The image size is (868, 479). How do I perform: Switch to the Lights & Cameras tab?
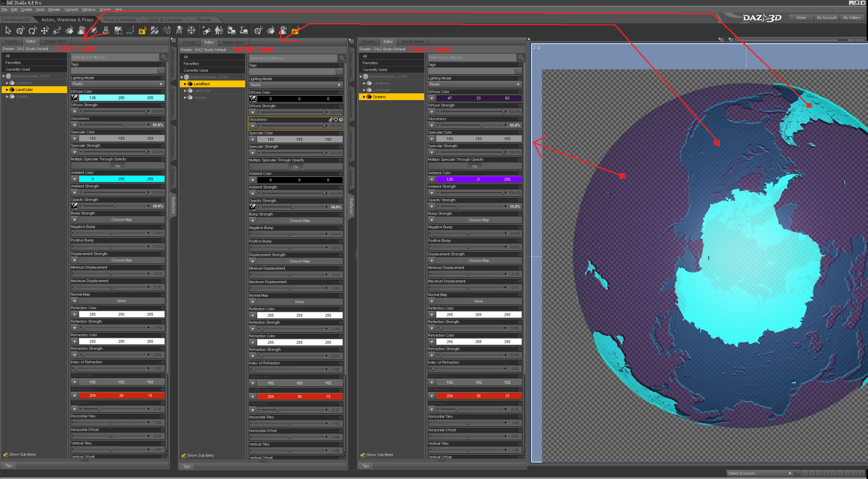pyautogui.click(x=164, y=20)
